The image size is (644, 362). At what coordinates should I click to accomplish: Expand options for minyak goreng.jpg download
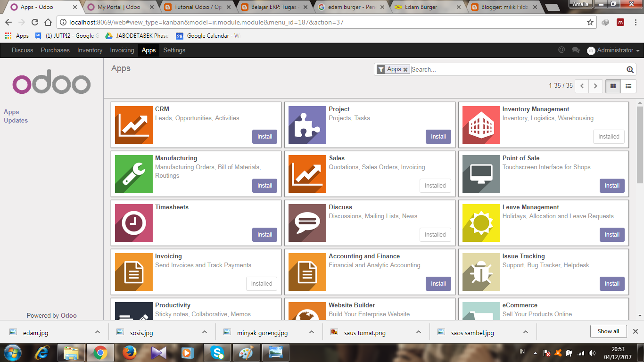pos(312,332)
